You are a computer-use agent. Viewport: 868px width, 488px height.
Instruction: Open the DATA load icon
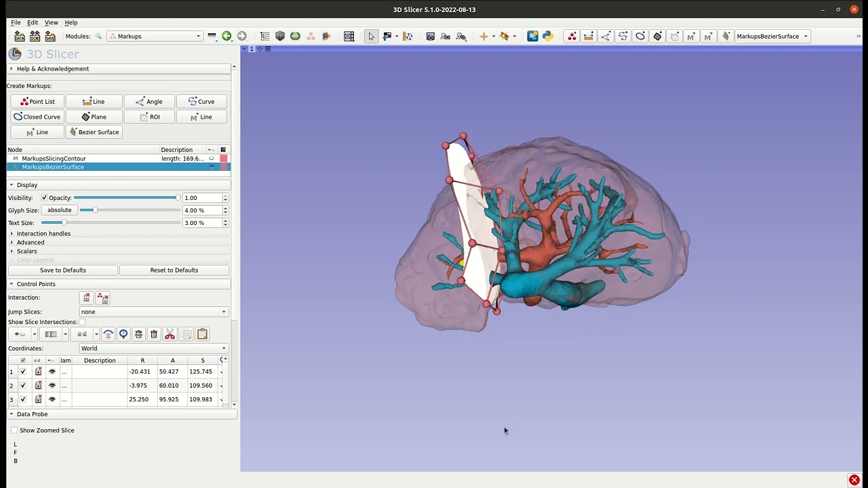20,36
